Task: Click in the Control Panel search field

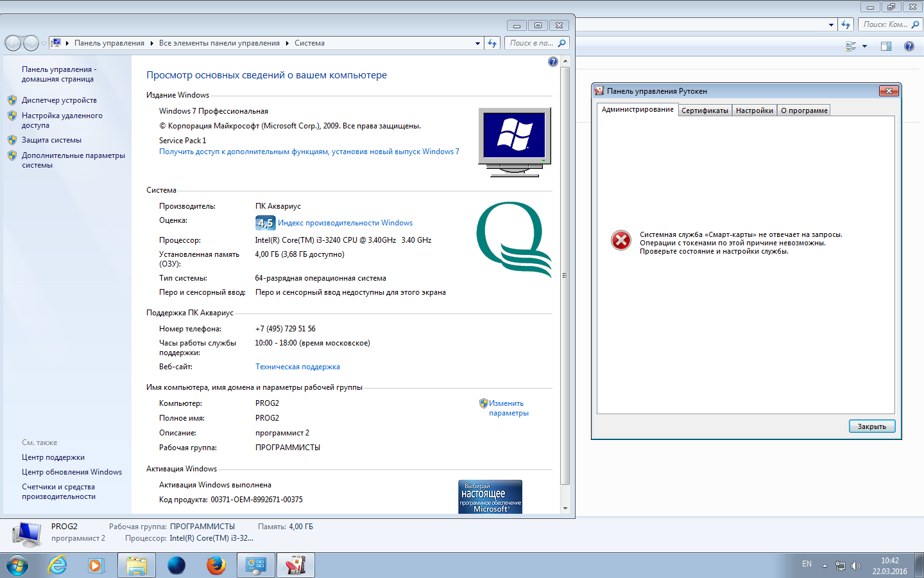Action: point(531,43)
